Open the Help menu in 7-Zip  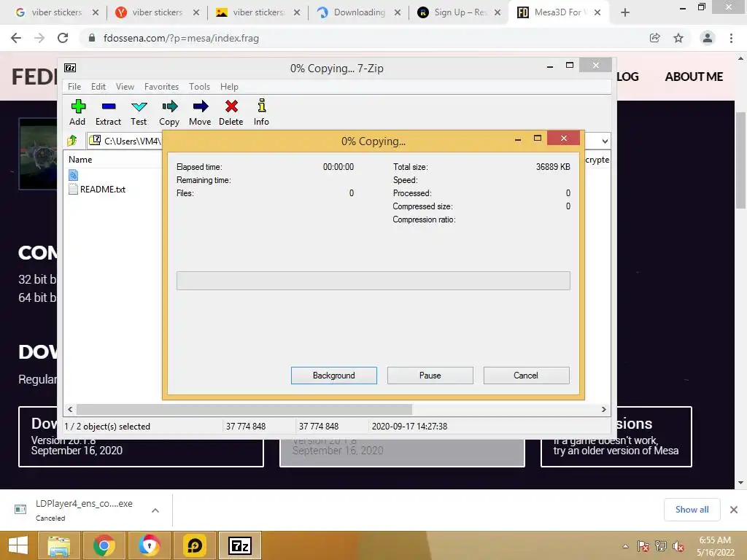[229, 87]
